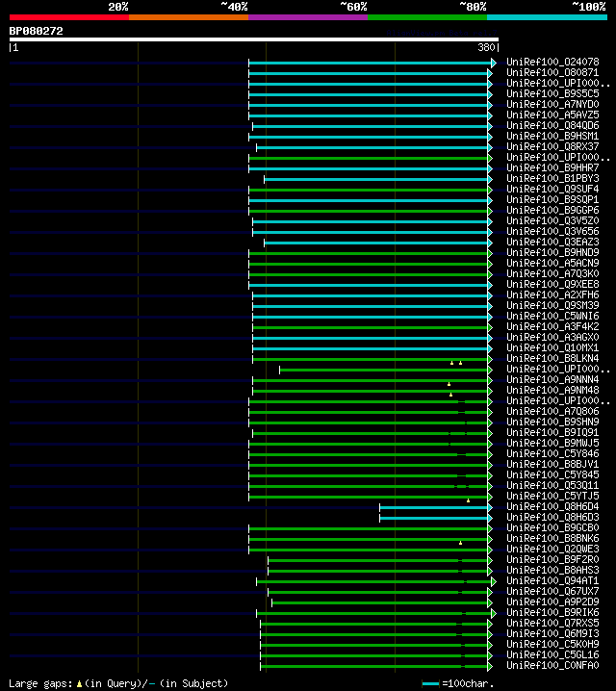Image resolution: width=616 pixels, height=691 pixels.
Task: Choose the UniRef100_Q9XEE8 entry
Action: (552, 284)
